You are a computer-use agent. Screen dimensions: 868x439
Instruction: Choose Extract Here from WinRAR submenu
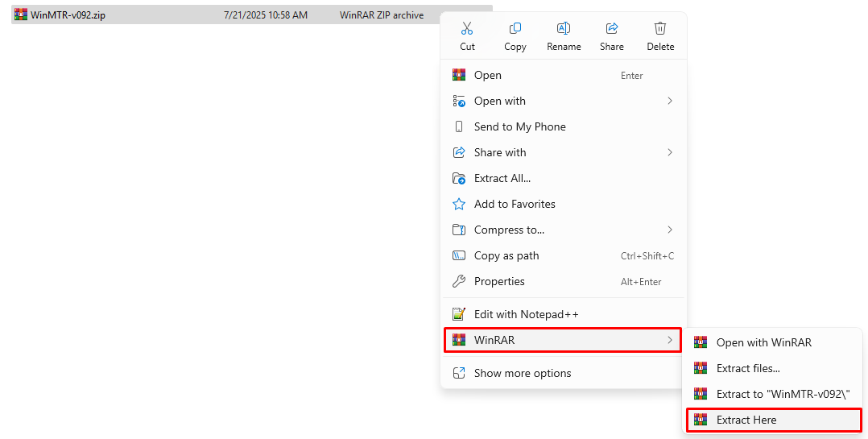click(746, 420)
